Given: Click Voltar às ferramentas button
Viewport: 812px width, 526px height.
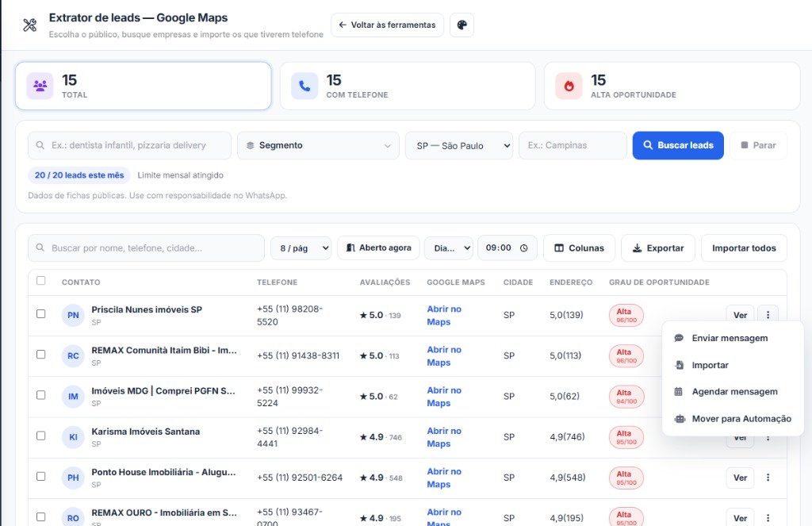Looking at the screenshot, I should [387, 25].
